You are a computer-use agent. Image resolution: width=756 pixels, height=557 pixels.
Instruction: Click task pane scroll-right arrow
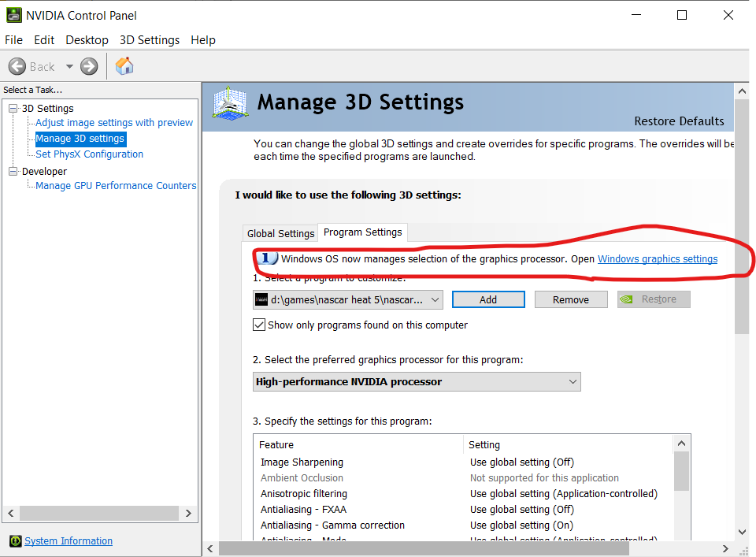coord(188,513)
